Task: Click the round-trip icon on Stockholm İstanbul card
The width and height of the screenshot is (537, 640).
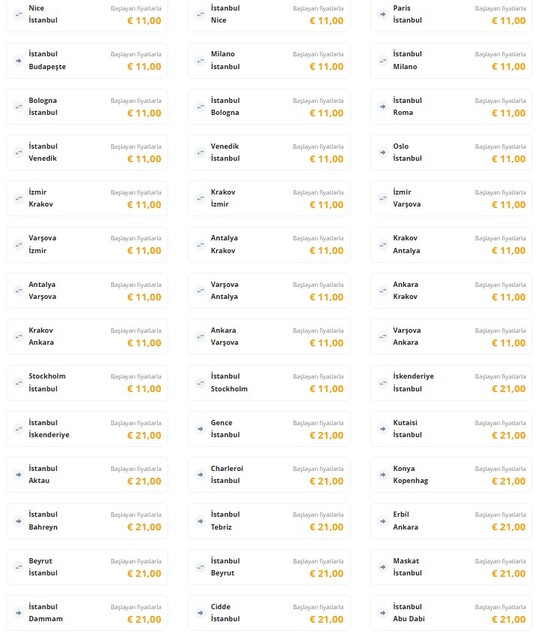Action: pos(18,382)
